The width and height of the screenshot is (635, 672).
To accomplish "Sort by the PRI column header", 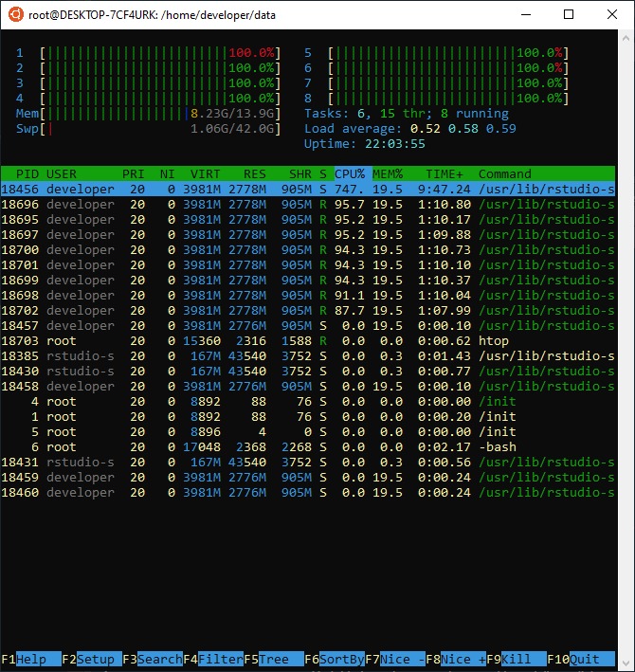I will 134,174.
